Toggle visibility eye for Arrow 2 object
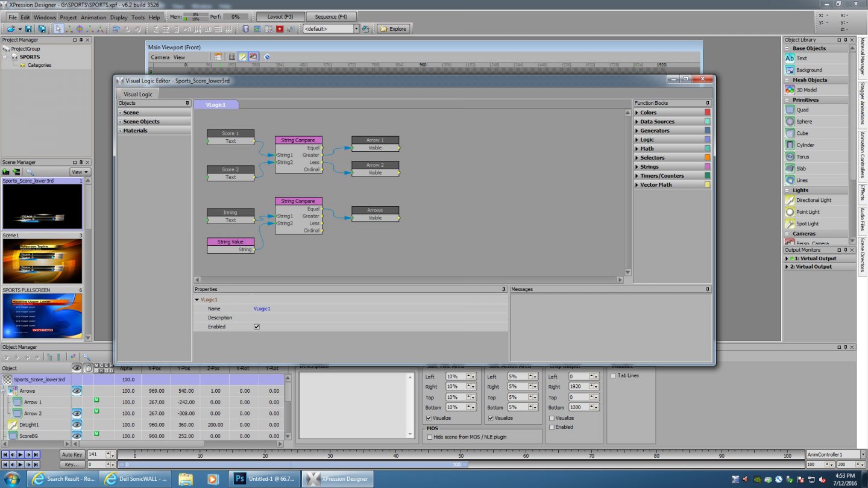 [77, 413]
